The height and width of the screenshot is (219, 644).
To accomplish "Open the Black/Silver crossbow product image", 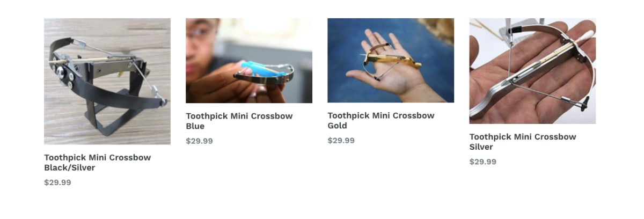I will [107, 82].
